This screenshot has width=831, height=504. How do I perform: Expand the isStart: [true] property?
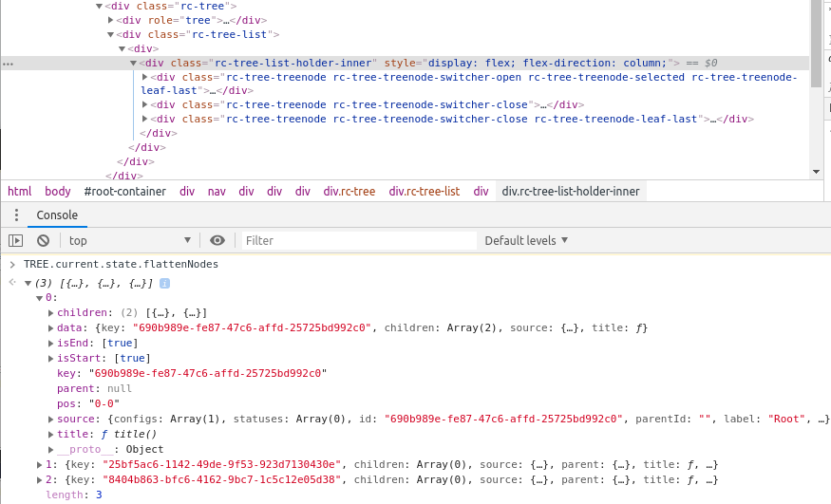coord(51,359)
